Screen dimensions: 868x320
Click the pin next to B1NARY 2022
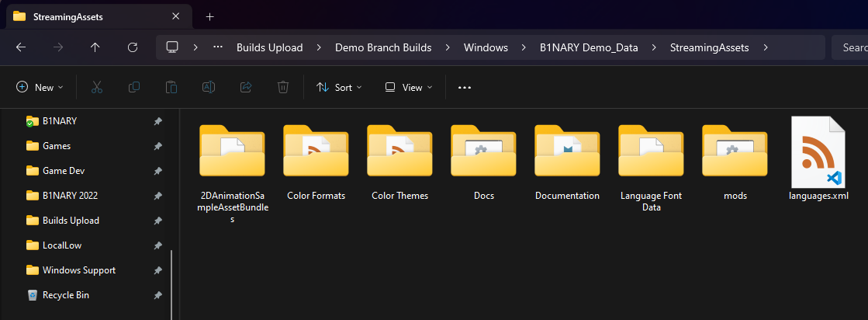pos(157,195)
